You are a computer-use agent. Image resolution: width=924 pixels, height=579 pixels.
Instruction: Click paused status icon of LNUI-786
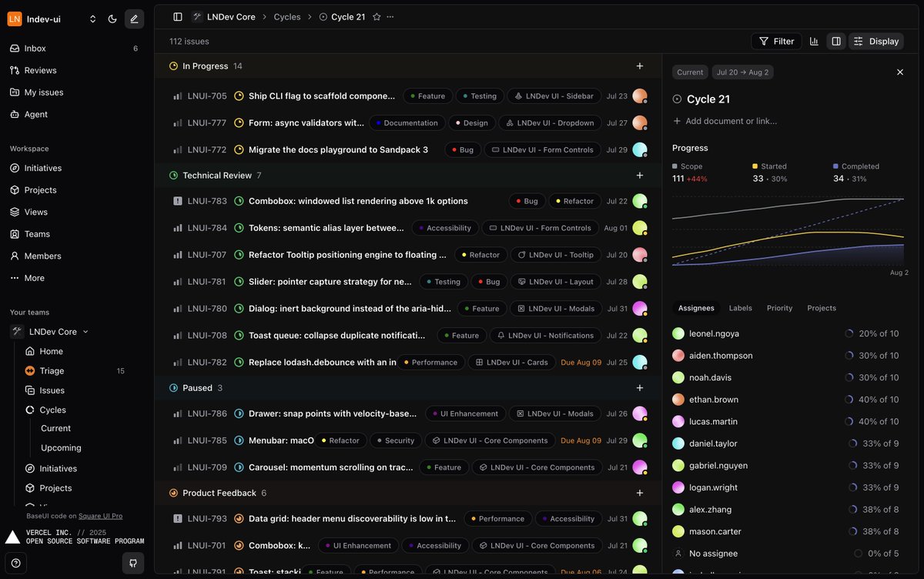[239, 413]
